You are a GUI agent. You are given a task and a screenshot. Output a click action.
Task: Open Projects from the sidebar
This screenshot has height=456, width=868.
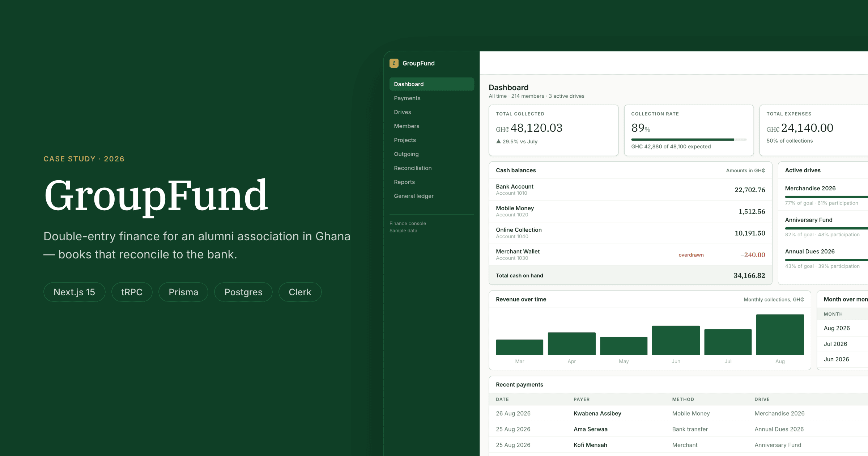[x=431, y=140]
